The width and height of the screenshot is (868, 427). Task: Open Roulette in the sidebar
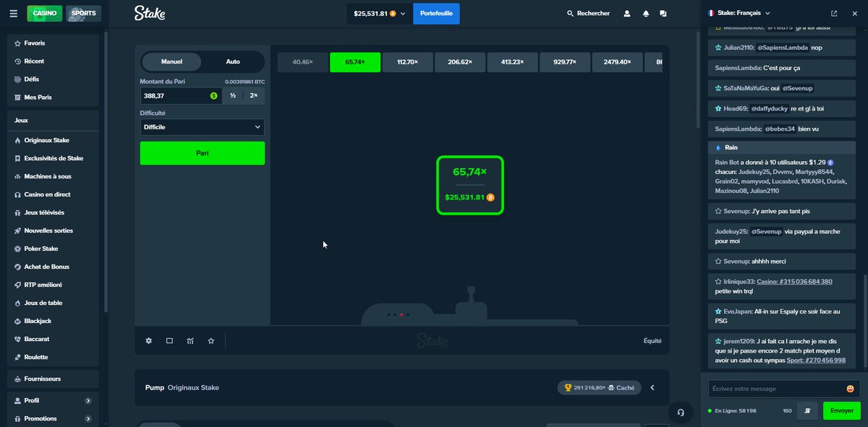coord(53,357)
